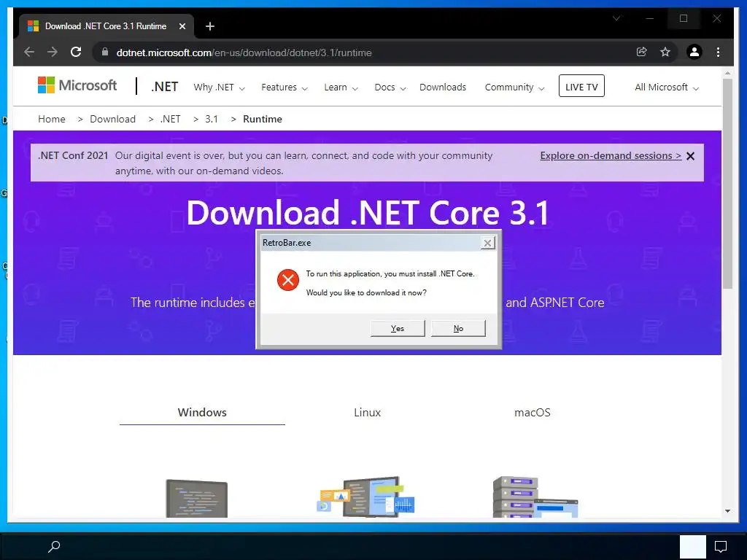Select the Windows OS tab
Viewport: 747px width, 560px height.
click(202, 413)
